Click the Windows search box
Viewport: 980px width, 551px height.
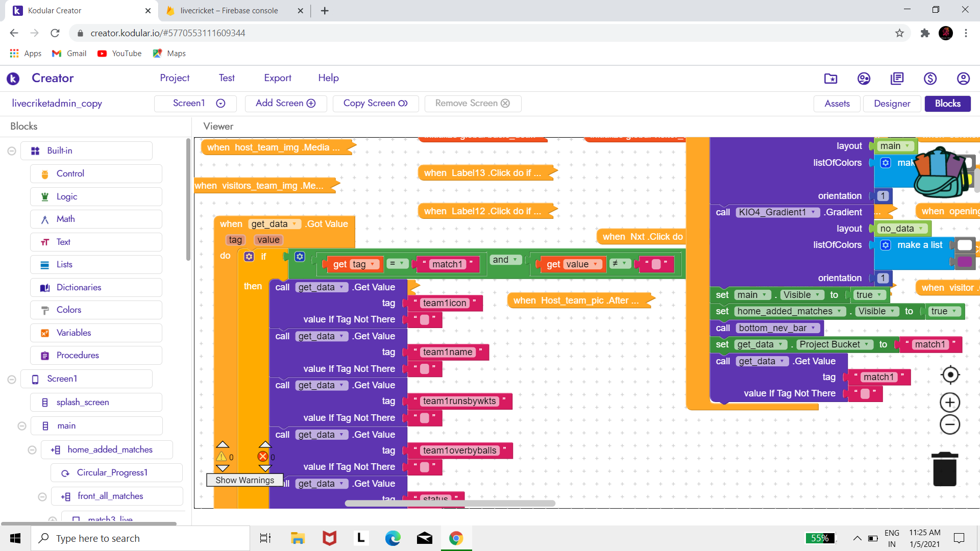point(141,538)
